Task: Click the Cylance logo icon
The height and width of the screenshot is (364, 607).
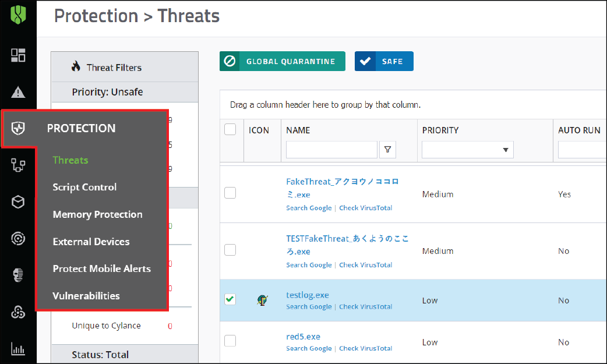Action: click(18, 15)
